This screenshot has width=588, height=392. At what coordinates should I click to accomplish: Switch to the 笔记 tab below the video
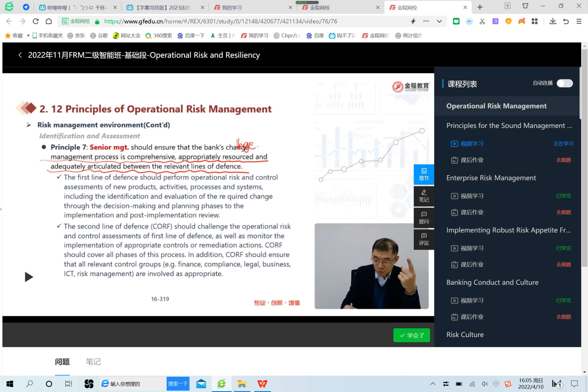coord(93,362)
